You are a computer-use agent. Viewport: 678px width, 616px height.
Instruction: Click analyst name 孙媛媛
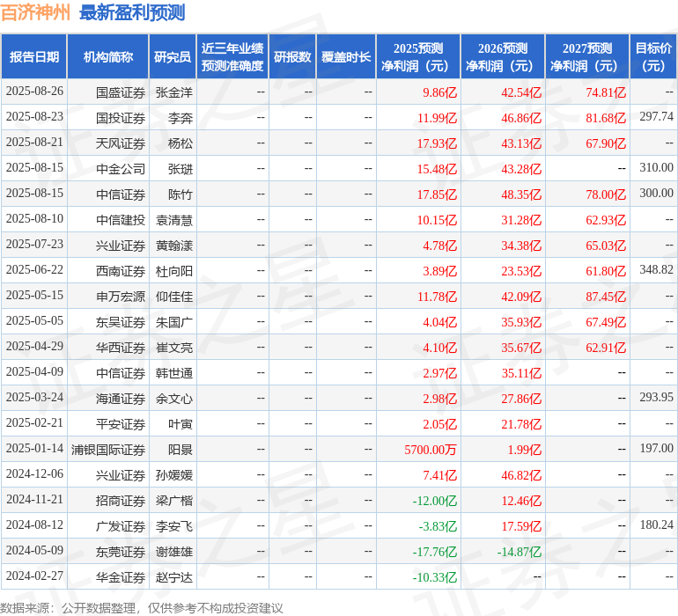click(x=173, y=474)
